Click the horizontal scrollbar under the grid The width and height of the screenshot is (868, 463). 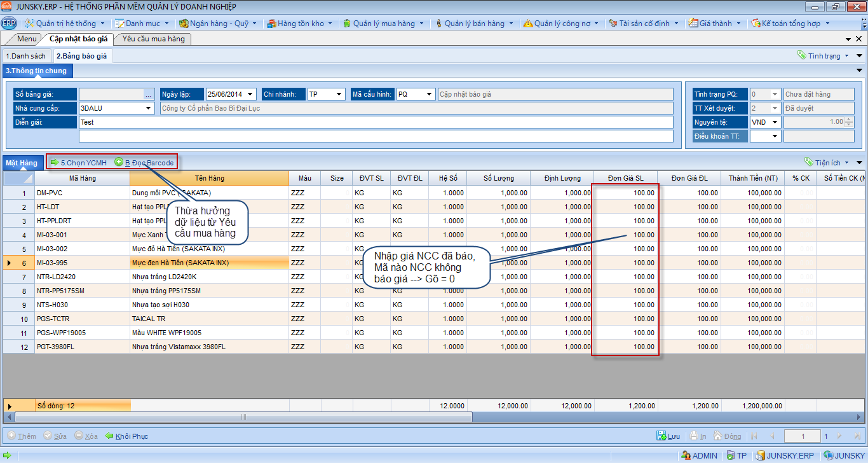[x=243, y=417]
